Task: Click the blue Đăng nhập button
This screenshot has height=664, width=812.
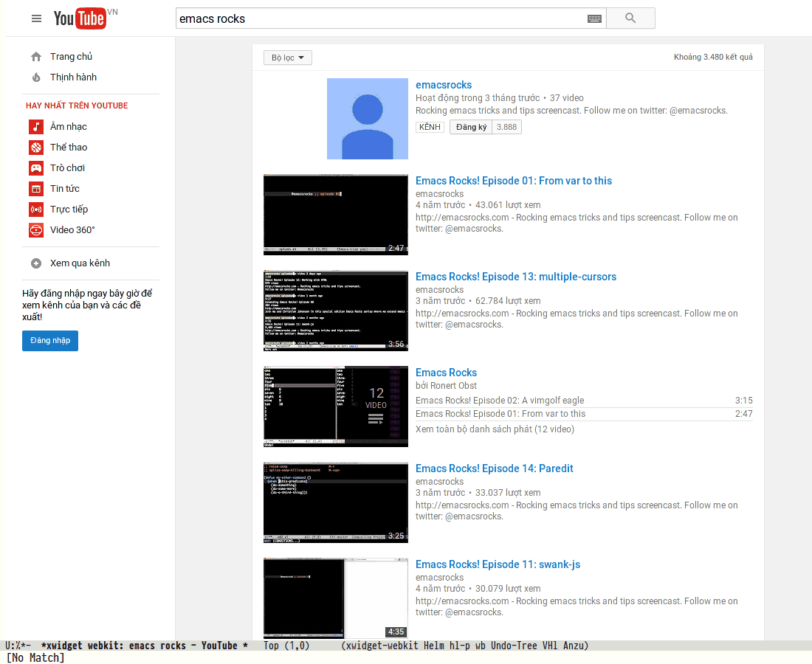Action: click(50, 341)
